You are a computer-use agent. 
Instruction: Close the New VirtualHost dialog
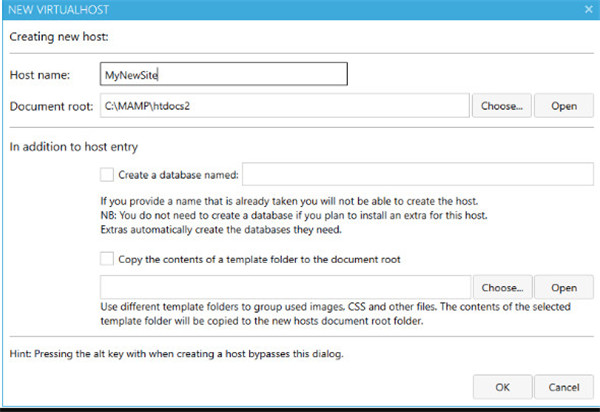[587, 8]
